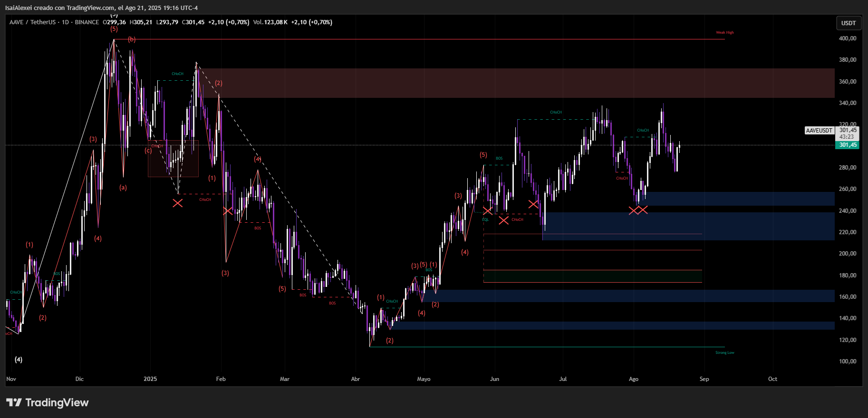868x418 pixels.
Task: Click the 43:23 candle countdown timer
Action: point(846,137)
